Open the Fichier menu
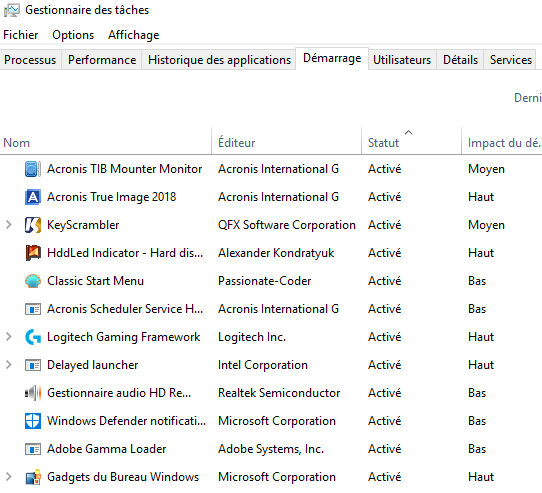 [x=20, y=35]
